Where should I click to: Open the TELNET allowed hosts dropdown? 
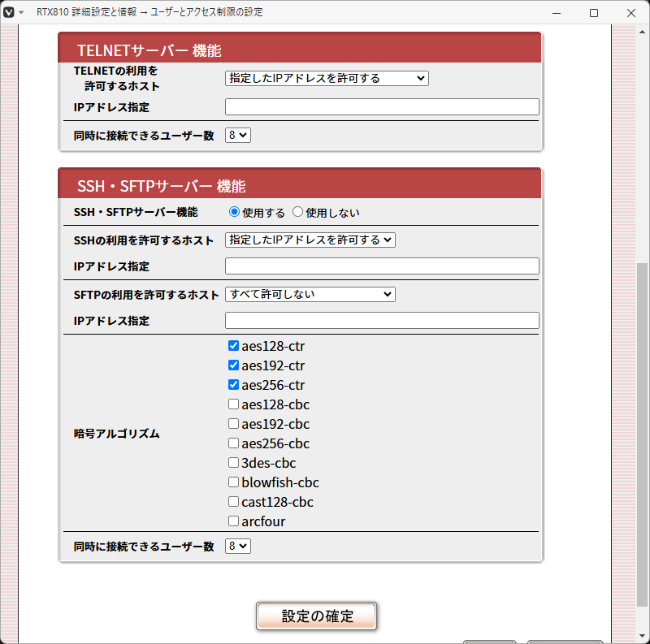[327, 78]
